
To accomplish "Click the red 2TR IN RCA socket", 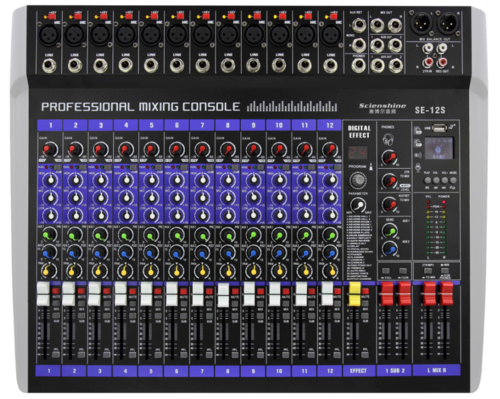I will pyautogui.click(x=427, y=62).
